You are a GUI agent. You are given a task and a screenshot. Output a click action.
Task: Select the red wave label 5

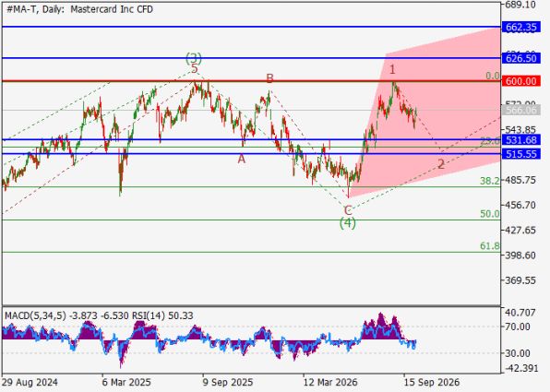click(195, 68)
